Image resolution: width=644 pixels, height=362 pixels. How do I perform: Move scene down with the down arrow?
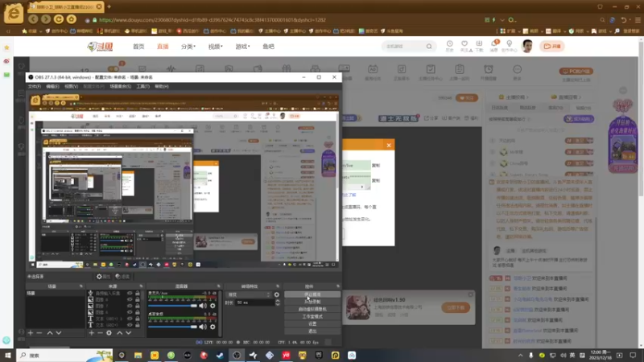[58, 333]
